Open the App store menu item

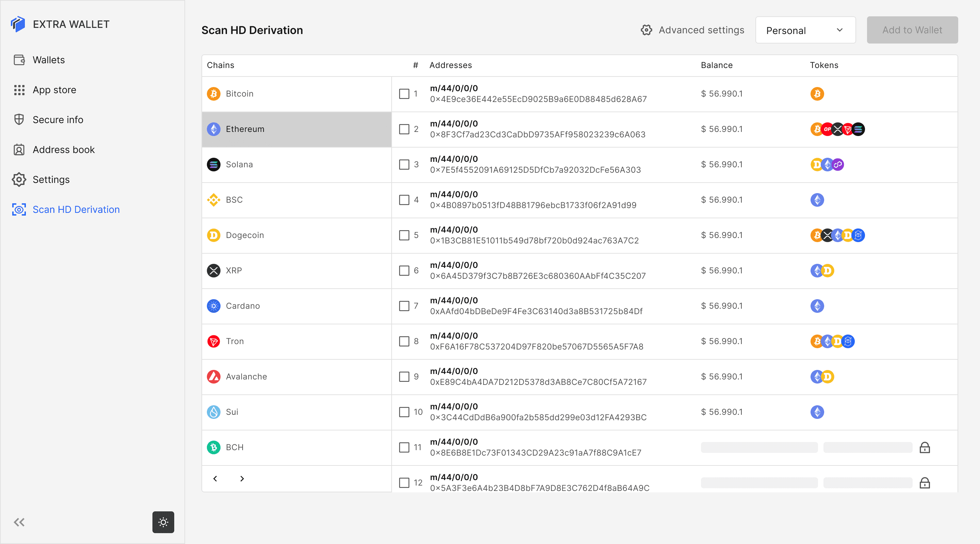(54, 90)
